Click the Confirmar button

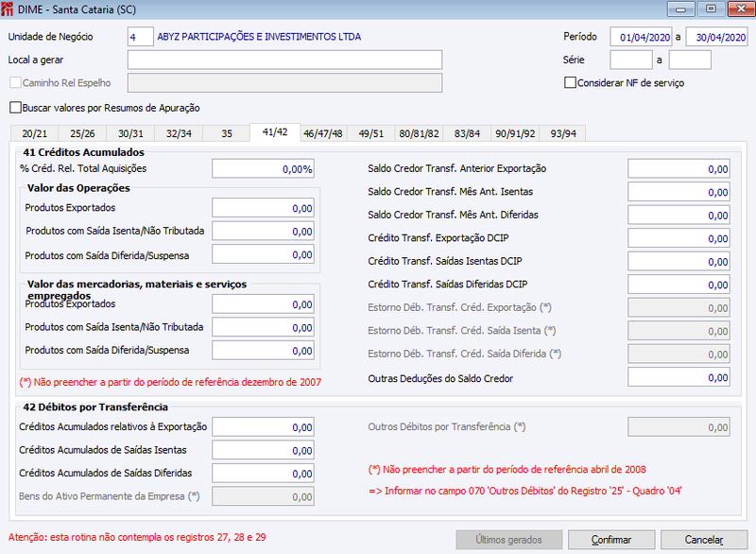tap(611, 540)
